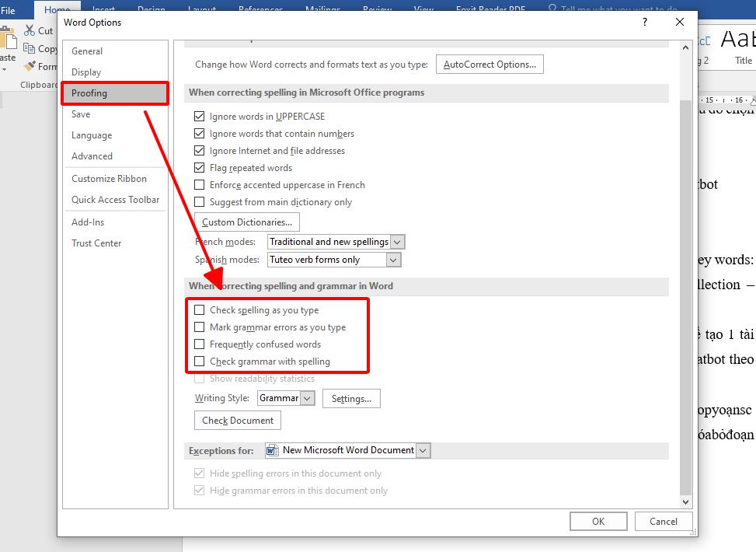Enable Check spelling as you type
The width and height of the screenshot is (756, 552).
point(199,309)
